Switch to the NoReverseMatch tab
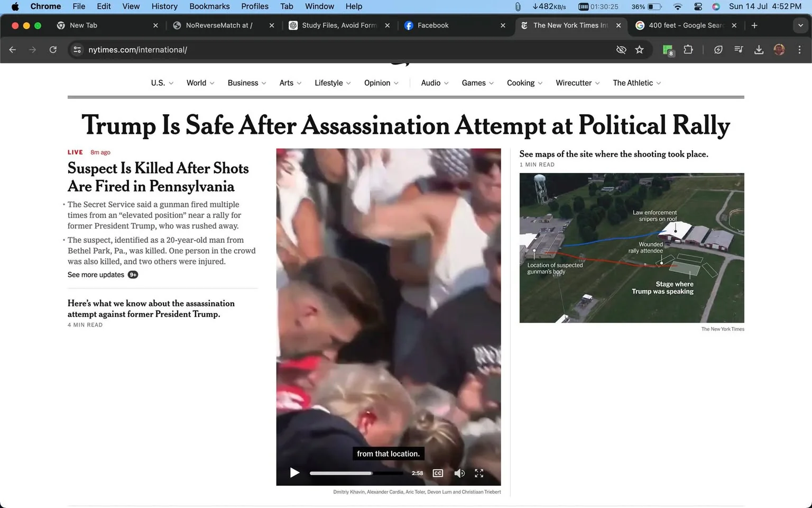The image size is (812, 508). pyautogui.click(x=224, y=25)
